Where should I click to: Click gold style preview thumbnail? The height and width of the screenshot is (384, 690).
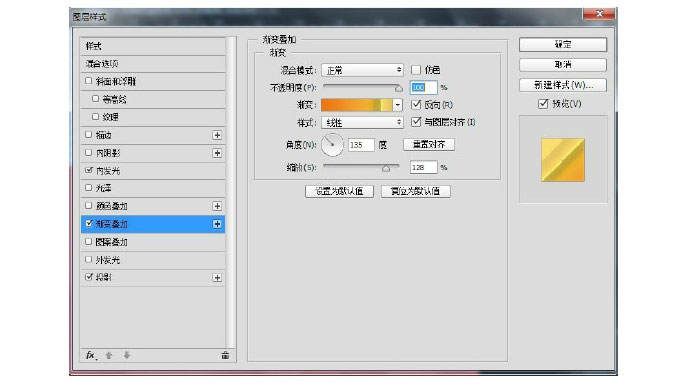[x=563, y=160]
